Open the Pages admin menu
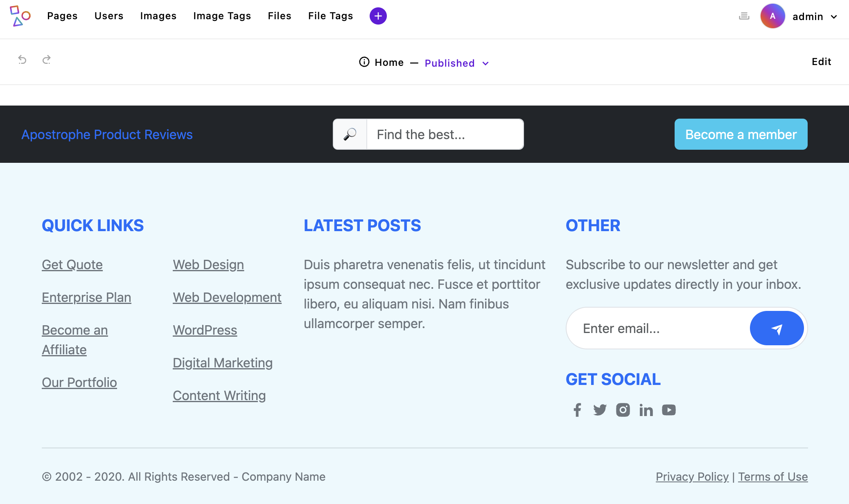Screen dimensions: 849x504 pos(62,16)
